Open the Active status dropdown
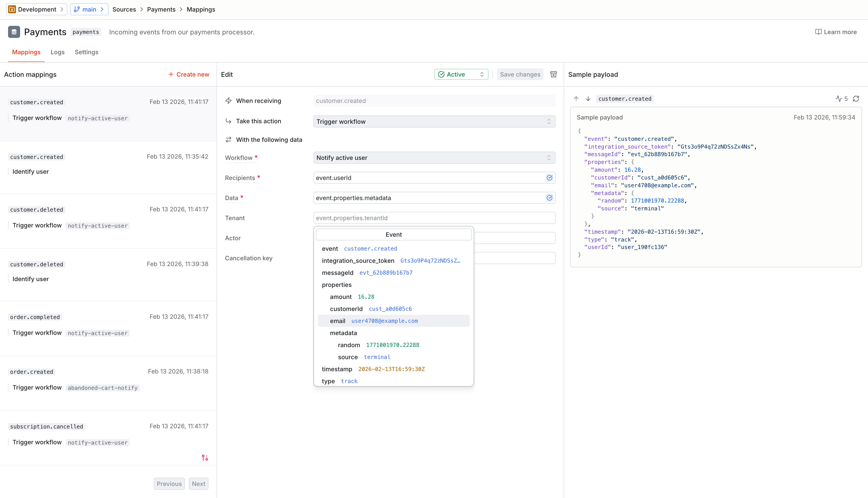 tap(461, 74)
